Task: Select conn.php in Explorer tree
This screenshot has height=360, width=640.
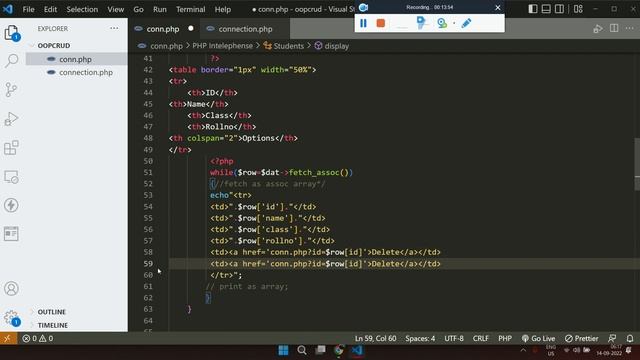Action: click(x=77, y=59)
